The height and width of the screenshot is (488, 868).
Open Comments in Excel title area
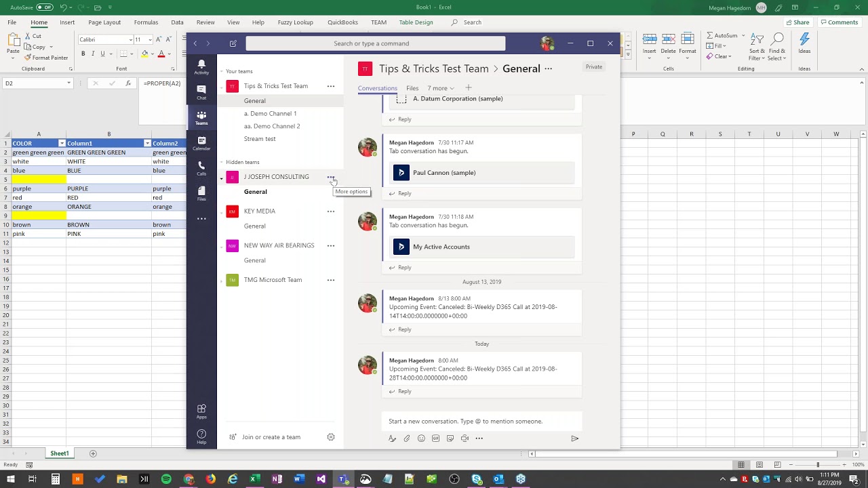[x=840, y=22]
